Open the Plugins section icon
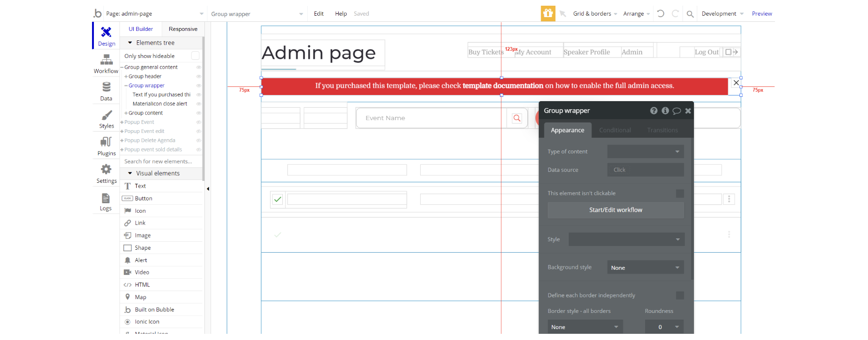Viewport: 868px width, 340px height. coord(106,146)
